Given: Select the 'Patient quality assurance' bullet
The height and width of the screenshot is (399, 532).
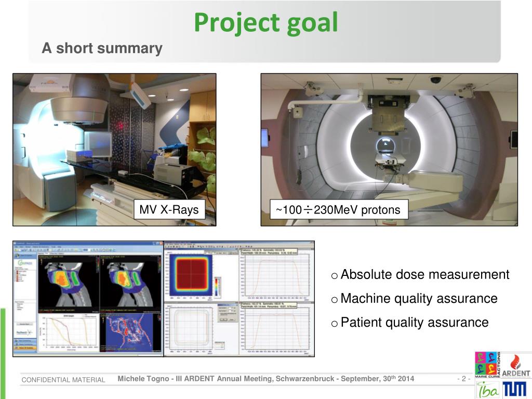Looking at the screenshot, I should click(x=410, y=322).
